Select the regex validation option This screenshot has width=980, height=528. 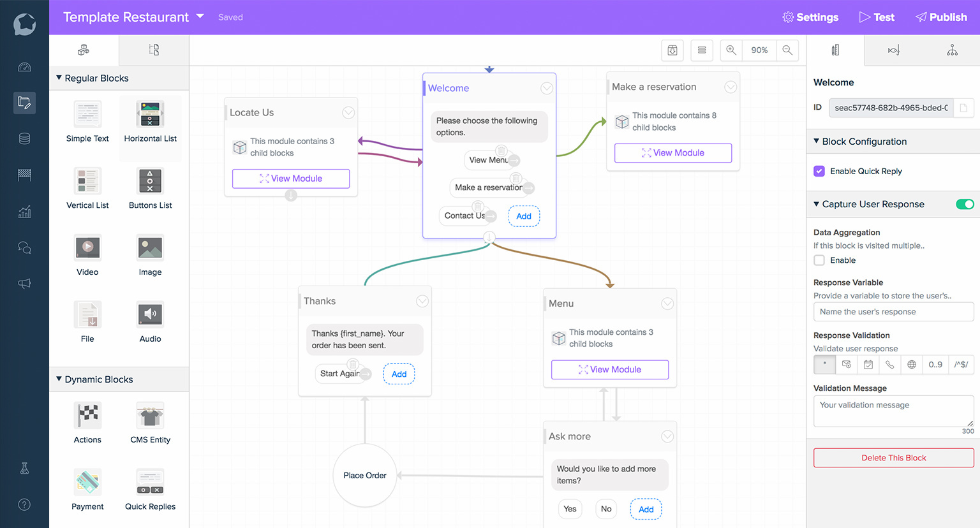tap(961, 364)
